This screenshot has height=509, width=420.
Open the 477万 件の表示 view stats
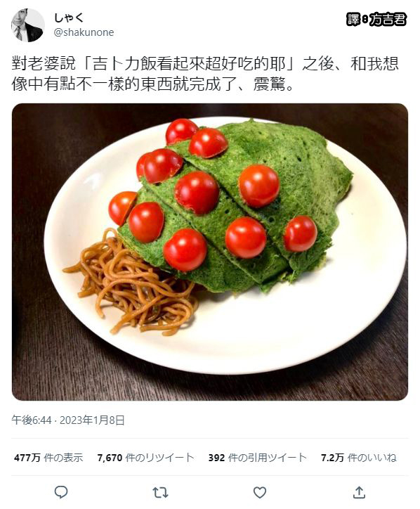(x=48, y=458)
